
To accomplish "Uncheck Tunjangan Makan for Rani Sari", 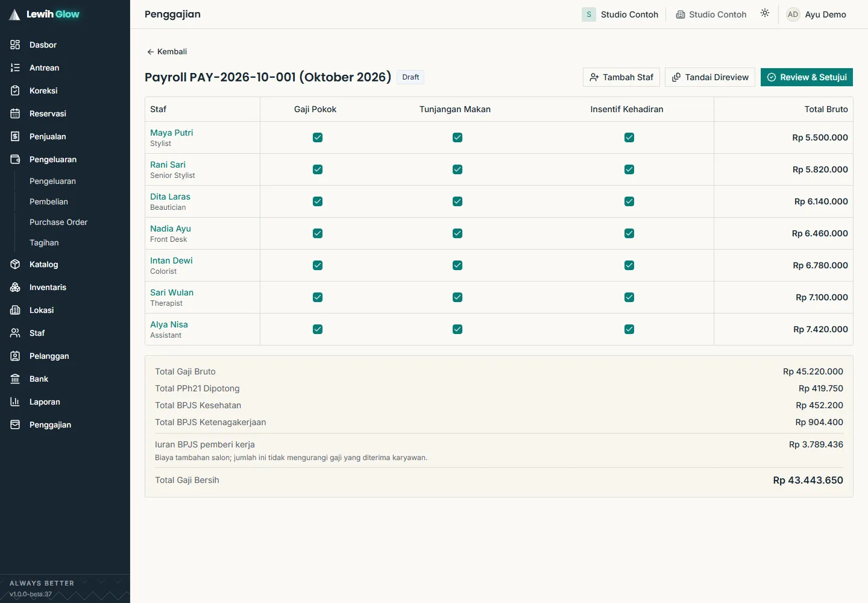I will click(458, 169).
